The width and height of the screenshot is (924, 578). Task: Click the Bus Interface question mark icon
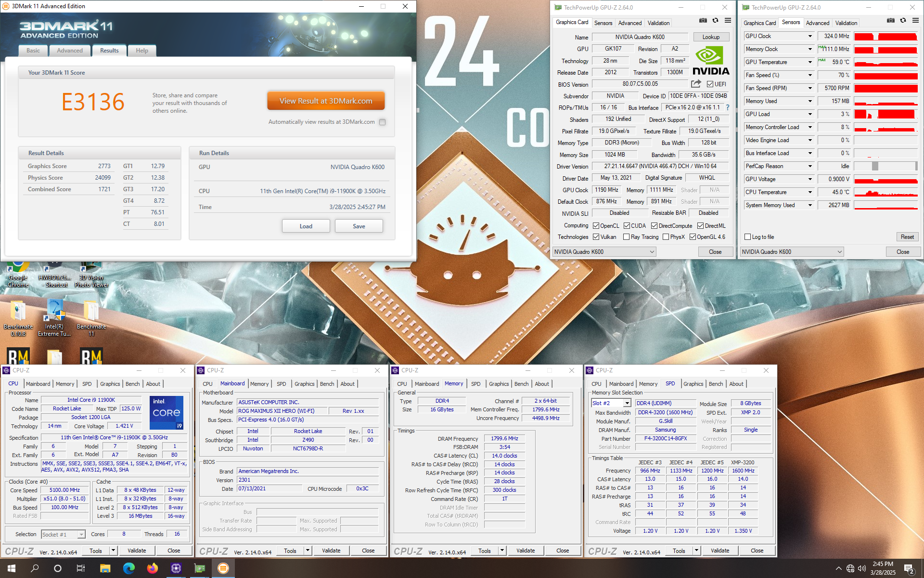[x=727, y=107]
